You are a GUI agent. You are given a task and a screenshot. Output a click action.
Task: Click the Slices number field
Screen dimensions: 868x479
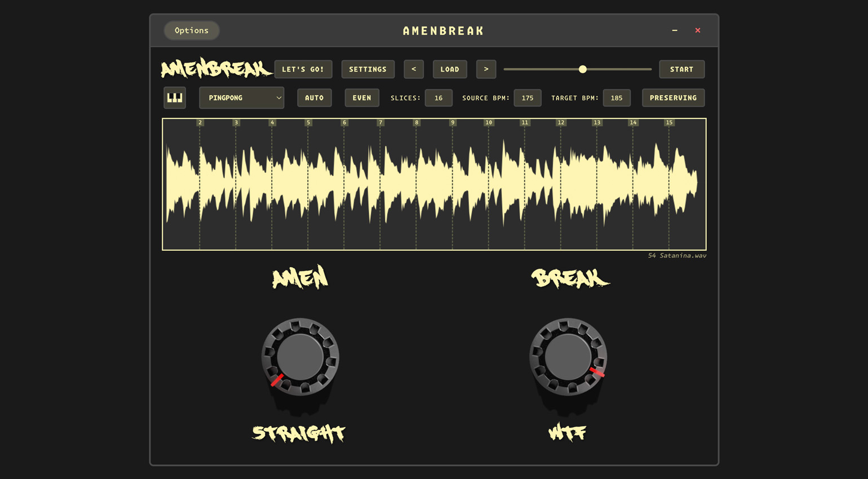[x=439, y=98]
